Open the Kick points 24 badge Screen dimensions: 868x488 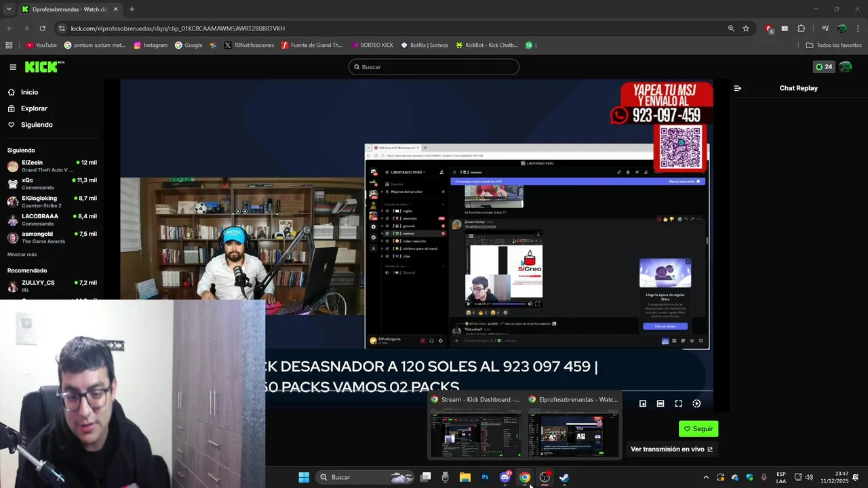pos(823,67)
